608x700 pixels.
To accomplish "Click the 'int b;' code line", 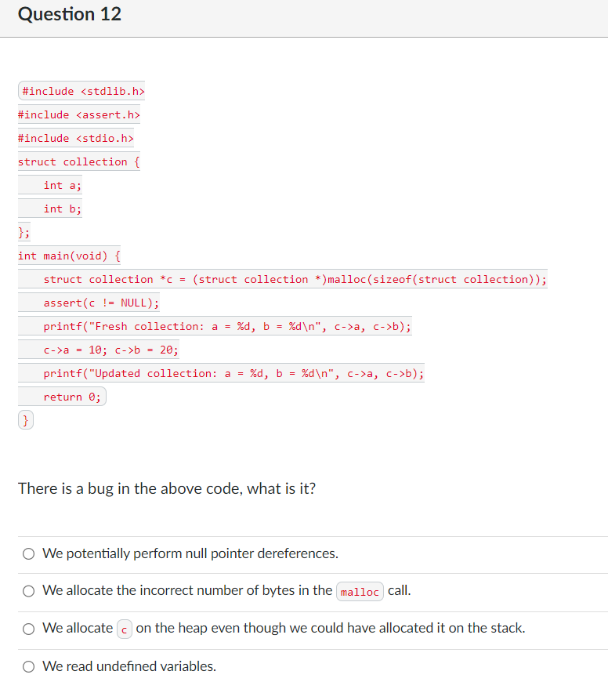I will point(62,209).
